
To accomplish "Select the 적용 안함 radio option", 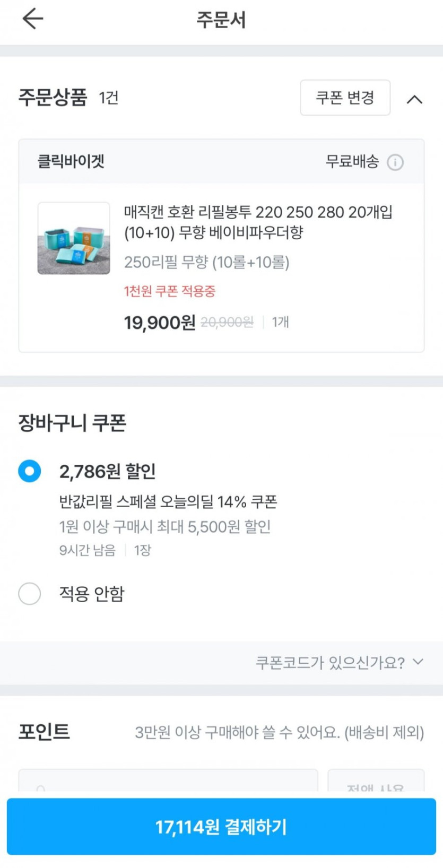I will tap(30, 594).
